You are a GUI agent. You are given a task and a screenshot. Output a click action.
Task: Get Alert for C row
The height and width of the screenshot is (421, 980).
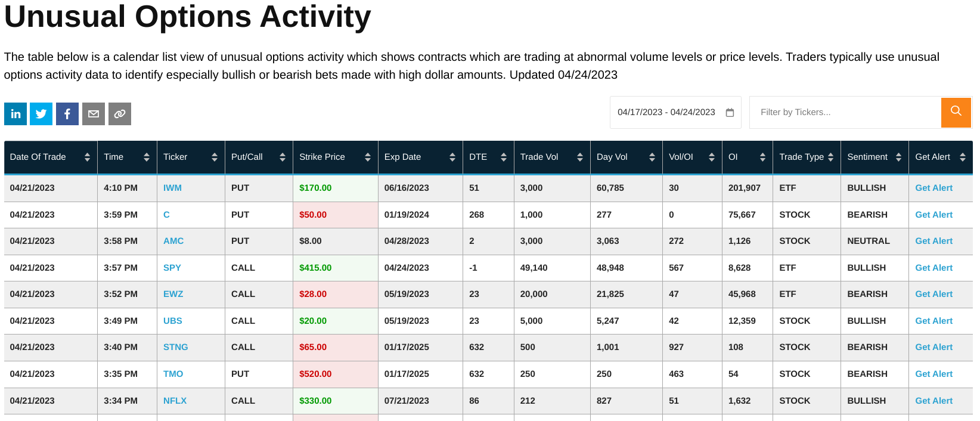pyautogui.click(x=934, y=215)
